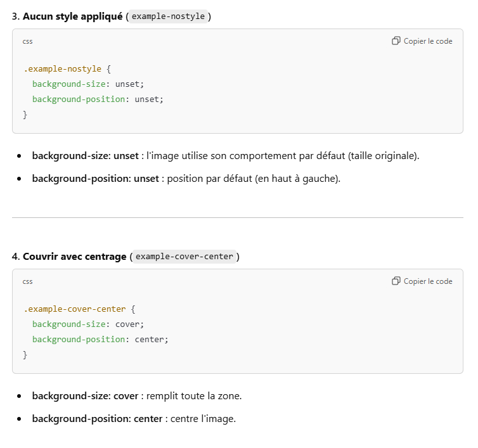
Task: Click the inline code "example-nostyle" in the heading
Action: 168,16
